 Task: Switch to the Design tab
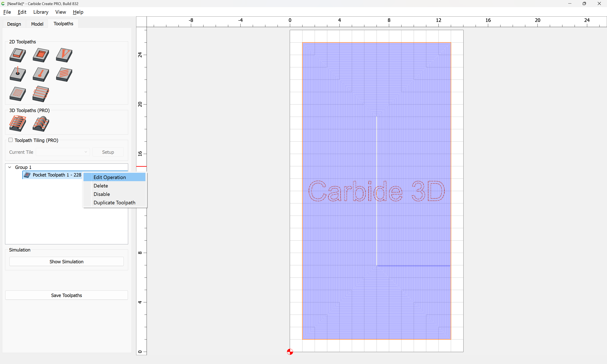point(14,24)
